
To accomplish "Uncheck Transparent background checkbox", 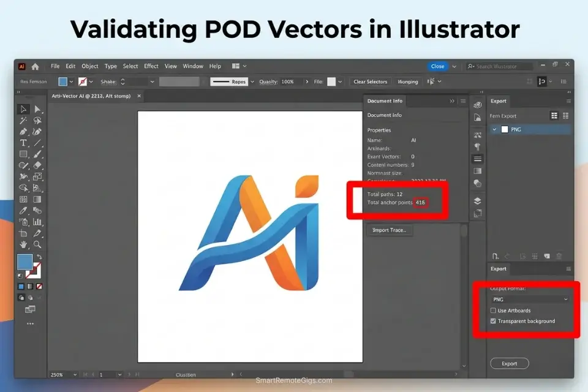I will (493, 321).
